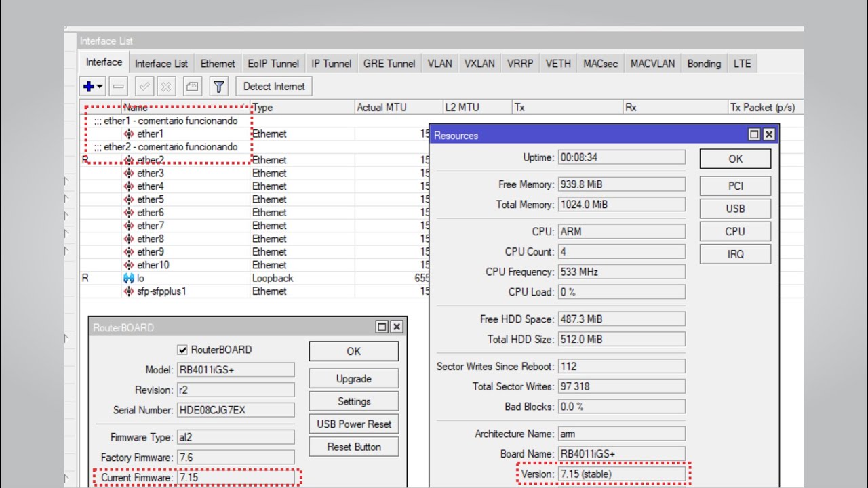Select the ether7 interface icon
The height and width of the screenshot is (488, 868).
coord(129,226)
